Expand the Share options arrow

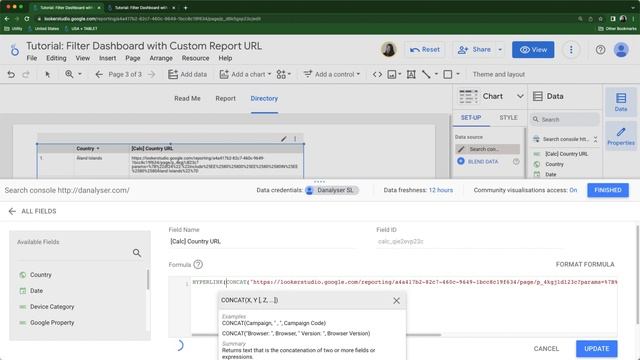coord(500,50)
